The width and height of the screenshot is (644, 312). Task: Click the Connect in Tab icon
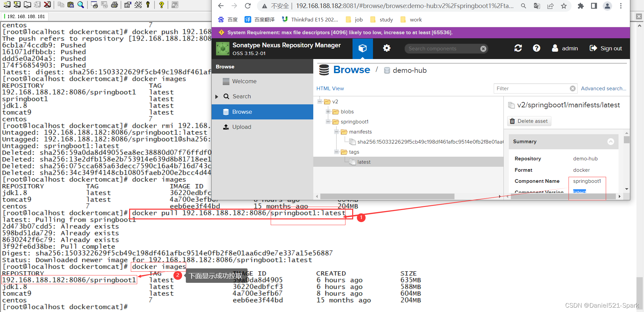(27, 5)
